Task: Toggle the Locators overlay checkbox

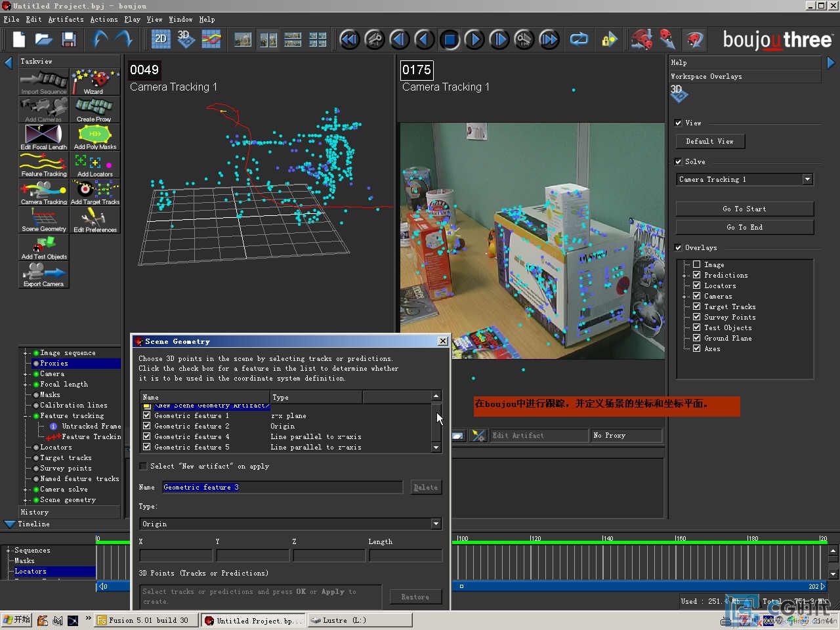Action: (x=697, y=285)
